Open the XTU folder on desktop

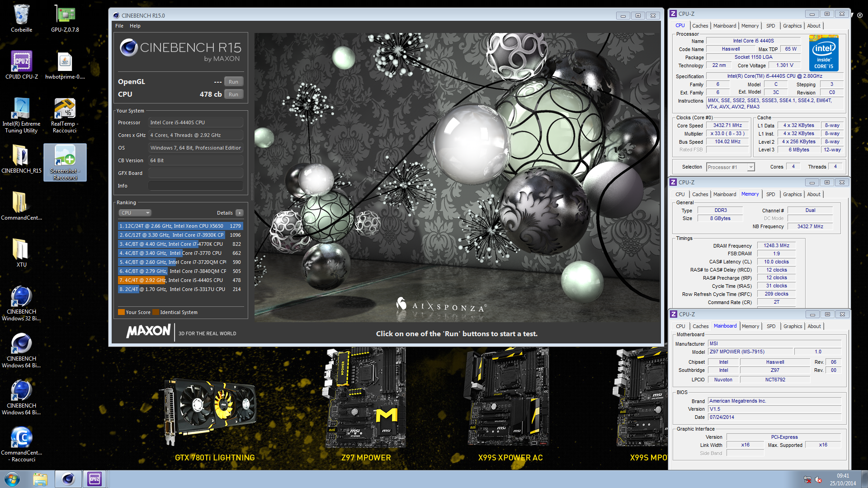[21, 253]
